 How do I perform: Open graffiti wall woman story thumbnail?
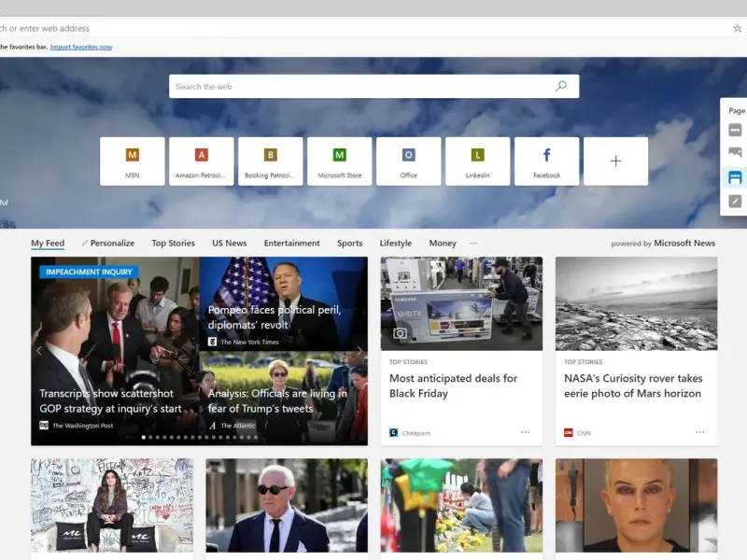point(112,505)
